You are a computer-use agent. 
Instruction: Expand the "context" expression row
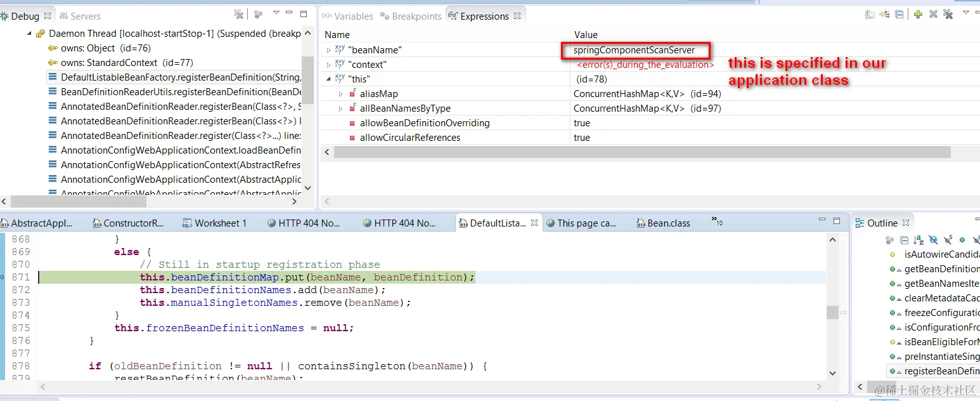tap(328, 65)
